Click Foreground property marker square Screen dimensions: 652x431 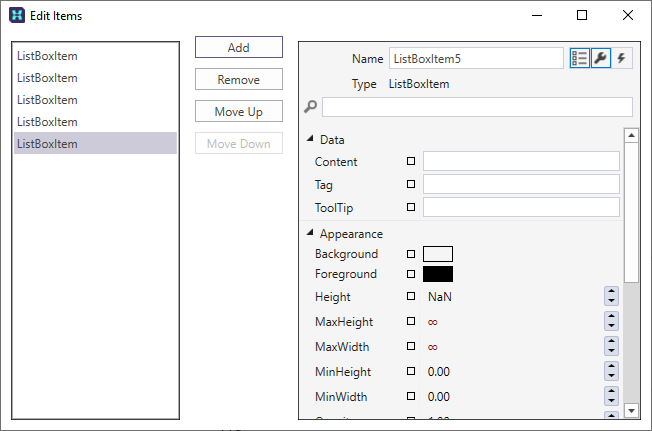(410, 274)
